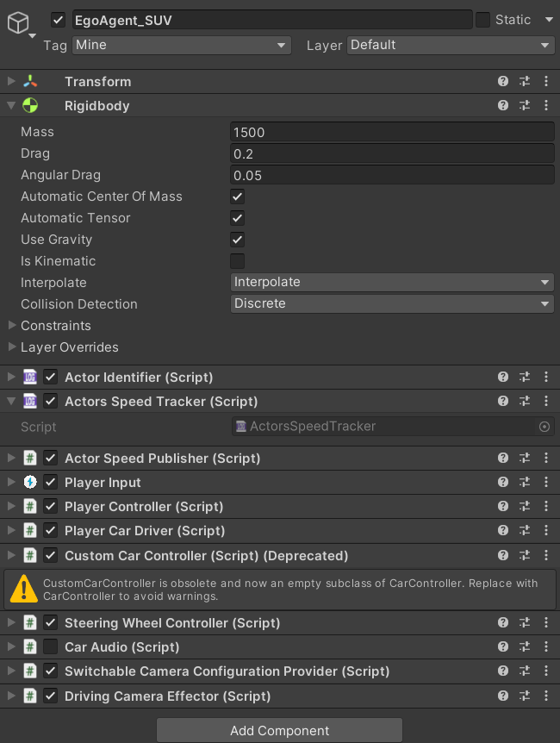560x743 pixels.
Task: Uncheck Automatic Tensor
Action: coord(238,218)
